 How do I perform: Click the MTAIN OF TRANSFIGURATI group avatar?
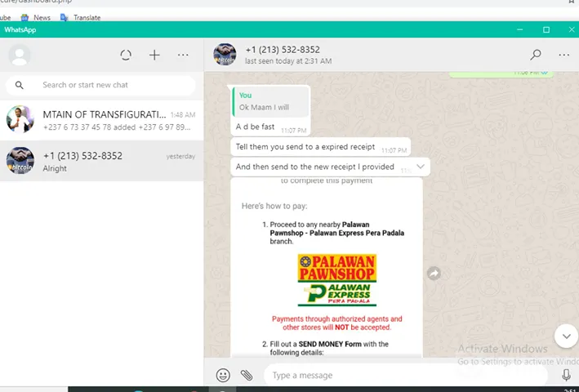tap(20, 119)
